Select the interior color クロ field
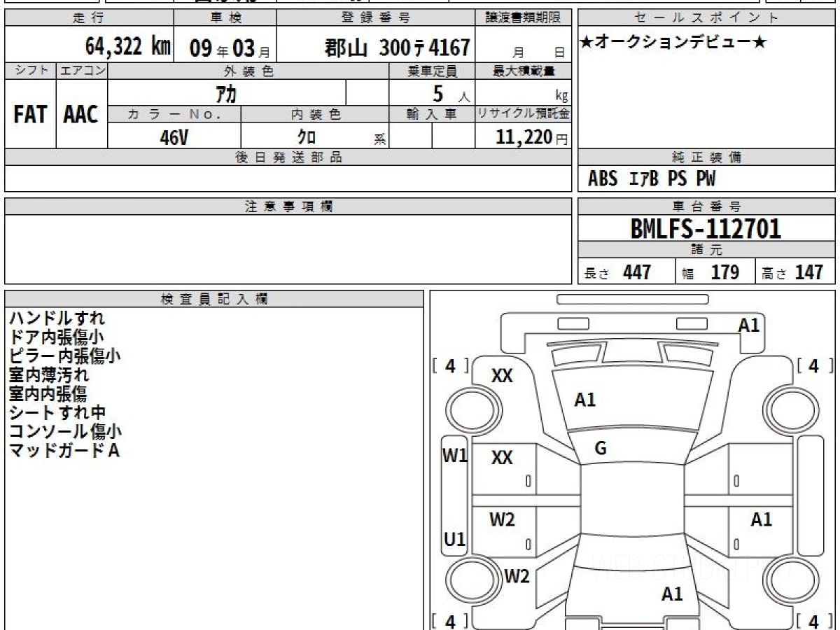 click(x=314, y=136)
